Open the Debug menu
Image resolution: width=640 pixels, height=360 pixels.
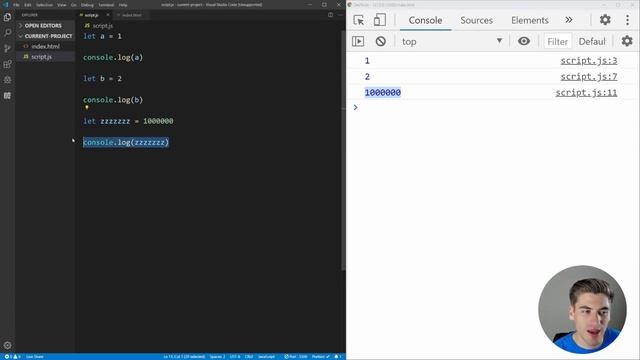tap(87, 5)
